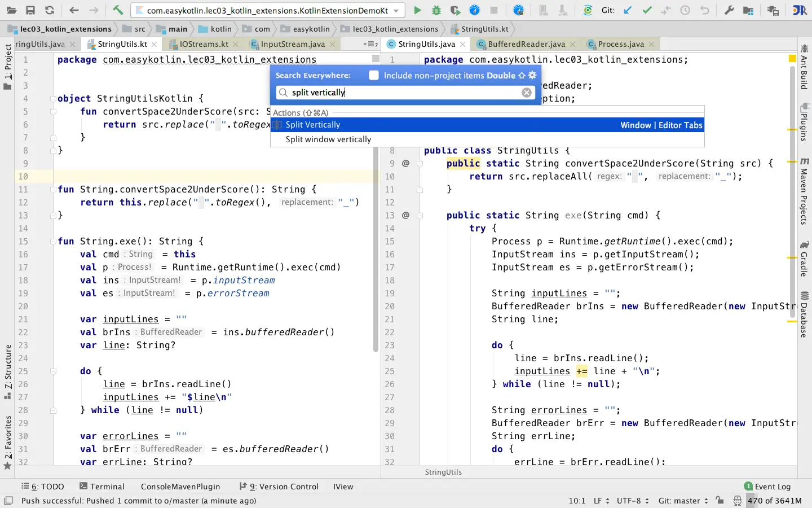Build project with the hammer icon
Screen dimensions: 812x508
point(117,10)
